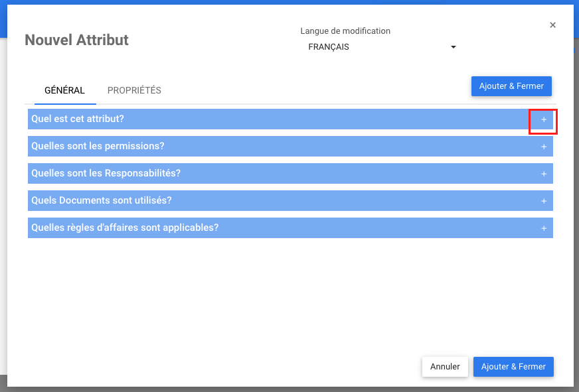This screenshot has width=579, height=392.
Task: Switch to the PROPRIÉTÉS tab
Action: pos(134,90)
